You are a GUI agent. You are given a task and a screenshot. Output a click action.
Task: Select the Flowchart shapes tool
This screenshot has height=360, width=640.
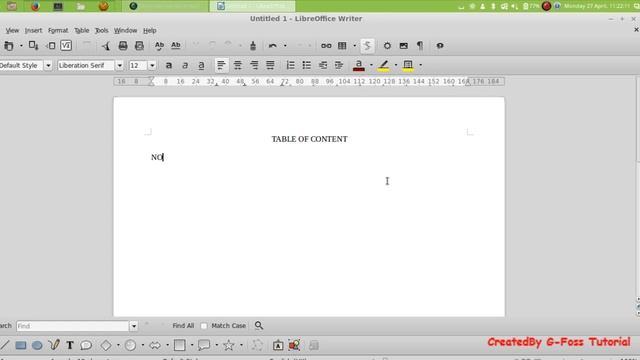point(180,346)
